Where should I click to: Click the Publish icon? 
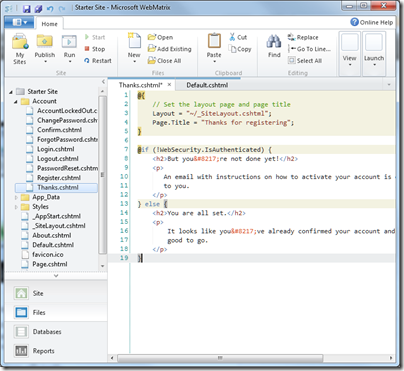coord(45,42)
